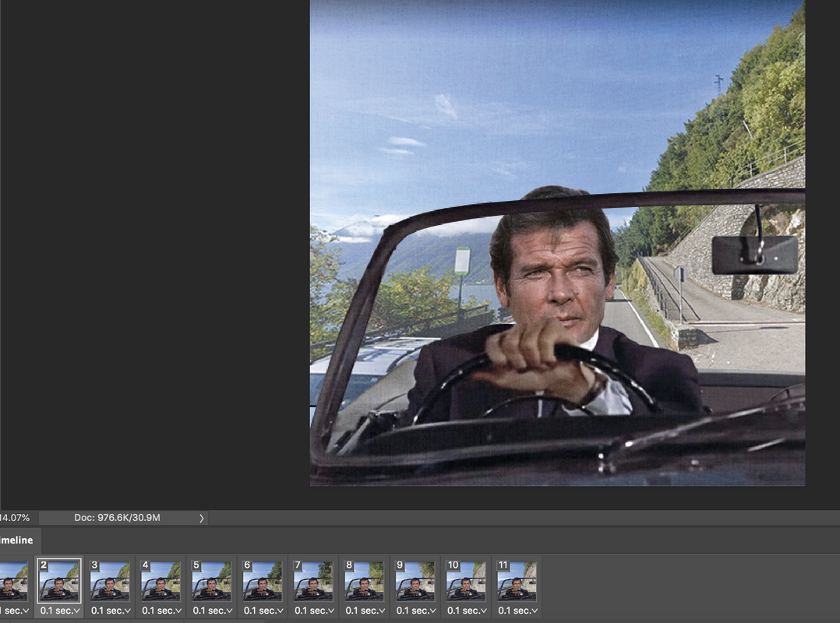Click the document canvas image
This screenshot has height=623, width=840.
pos(557,243)
